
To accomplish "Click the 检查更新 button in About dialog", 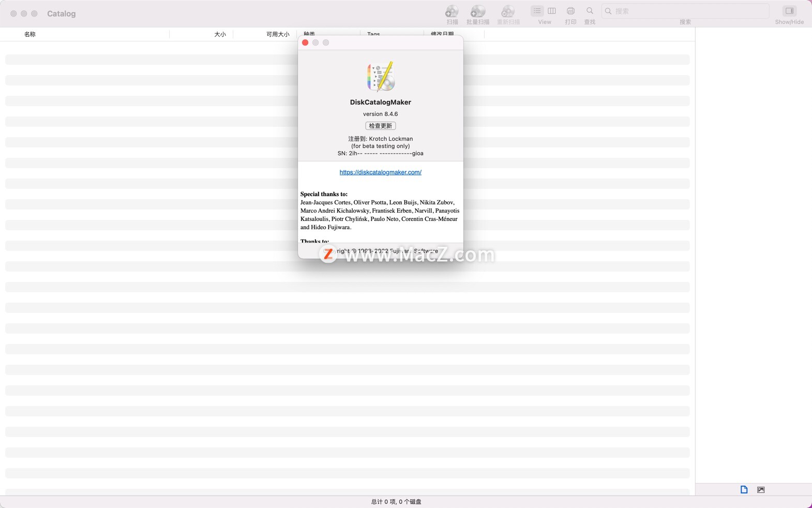I will pos(381,126).
